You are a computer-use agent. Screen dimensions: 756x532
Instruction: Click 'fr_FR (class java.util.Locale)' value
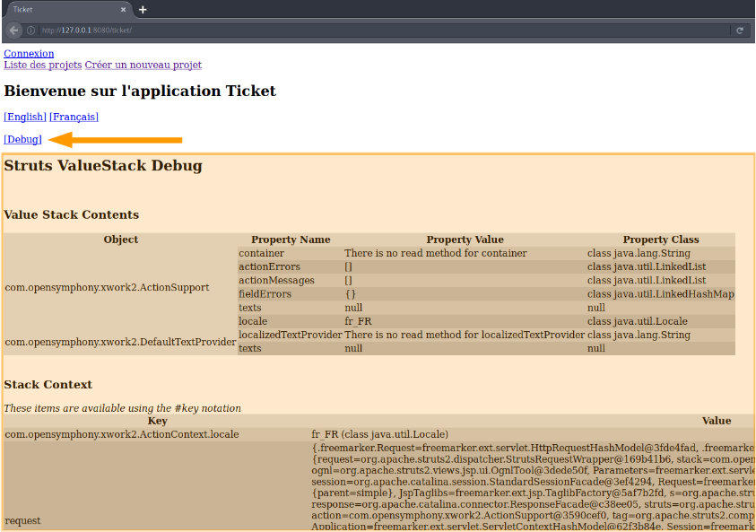click(380, 434)
